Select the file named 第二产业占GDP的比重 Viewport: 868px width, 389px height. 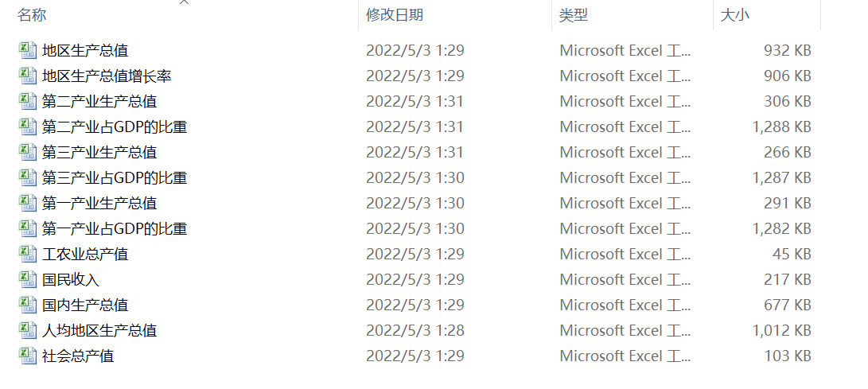(x=115, y=126)
